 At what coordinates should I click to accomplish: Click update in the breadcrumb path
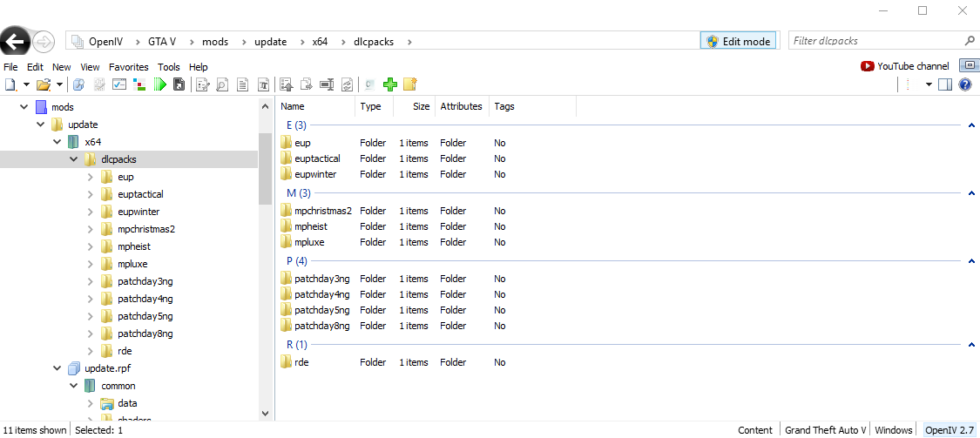point(270,42)
